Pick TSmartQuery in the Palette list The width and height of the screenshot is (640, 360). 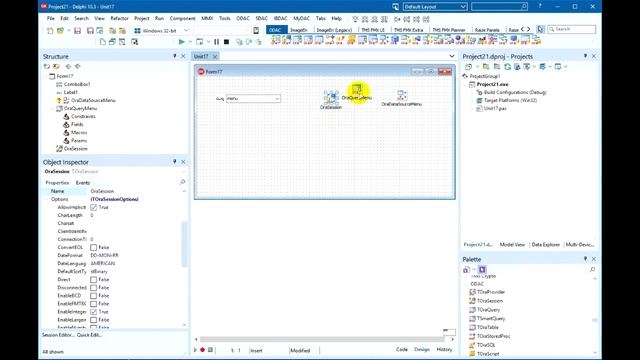(x=491, y=318)
